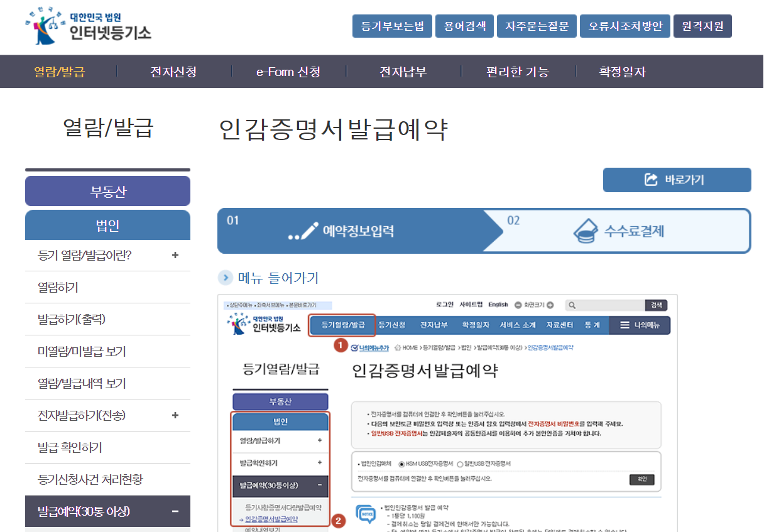Screen dimensions: 769x532
Task: Open the 등기부보는법 help button
Action: click(x=393, y=26)
